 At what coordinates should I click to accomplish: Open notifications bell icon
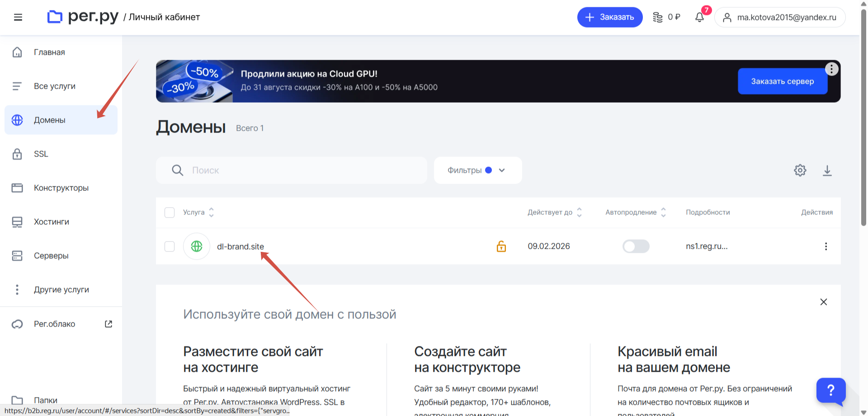(699, 17)
